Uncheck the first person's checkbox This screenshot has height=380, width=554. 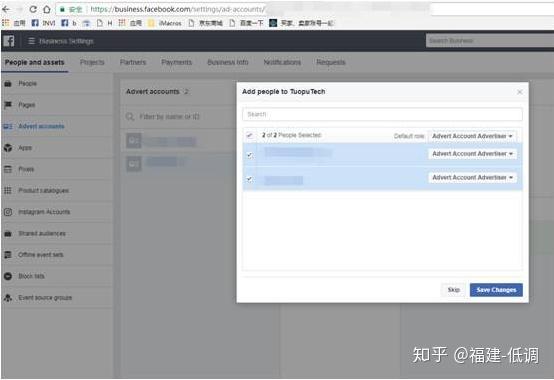click(250, 155)
